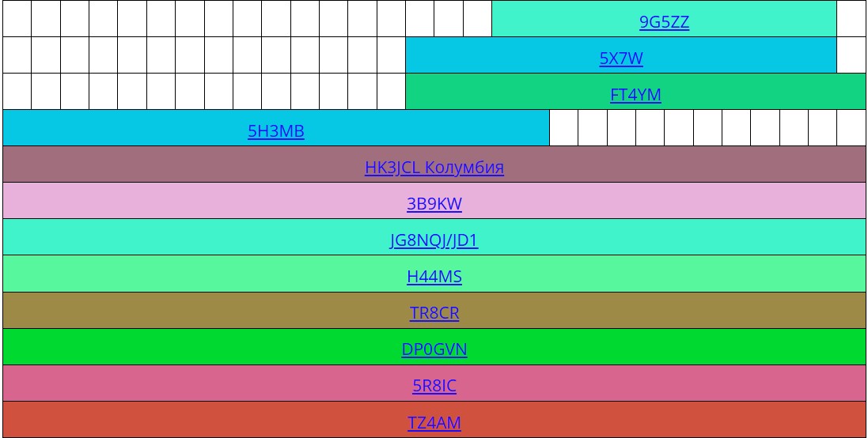Select empty cell immediately left of 5X7W bar
The image size is (868, 438).
pos(391,55)
